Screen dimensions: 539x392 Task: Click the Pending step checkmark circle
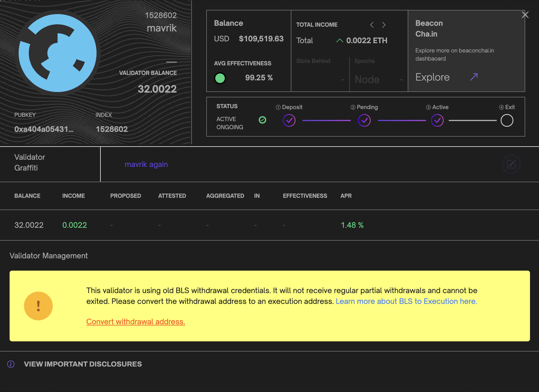tap(364, 120)
